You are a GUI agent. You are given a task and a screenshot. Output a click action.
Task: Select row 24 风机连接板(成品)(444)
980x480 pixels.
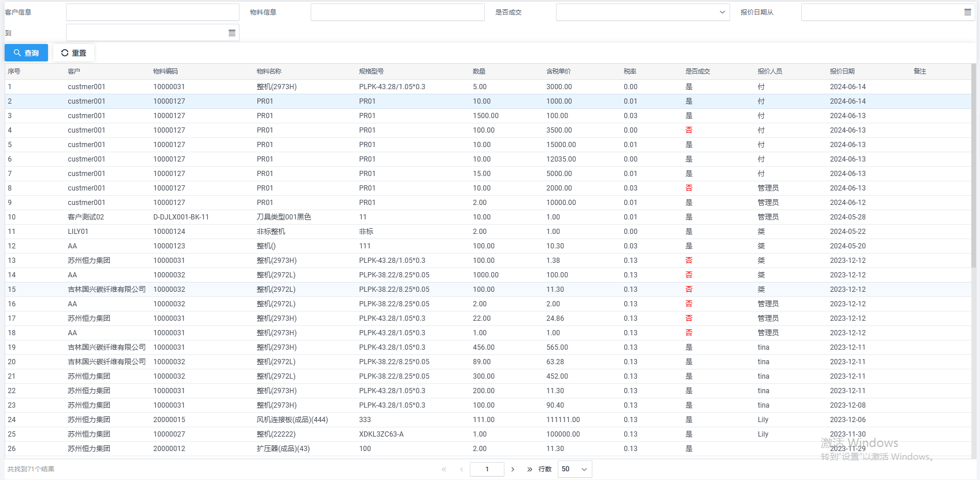tap(292, 420)
